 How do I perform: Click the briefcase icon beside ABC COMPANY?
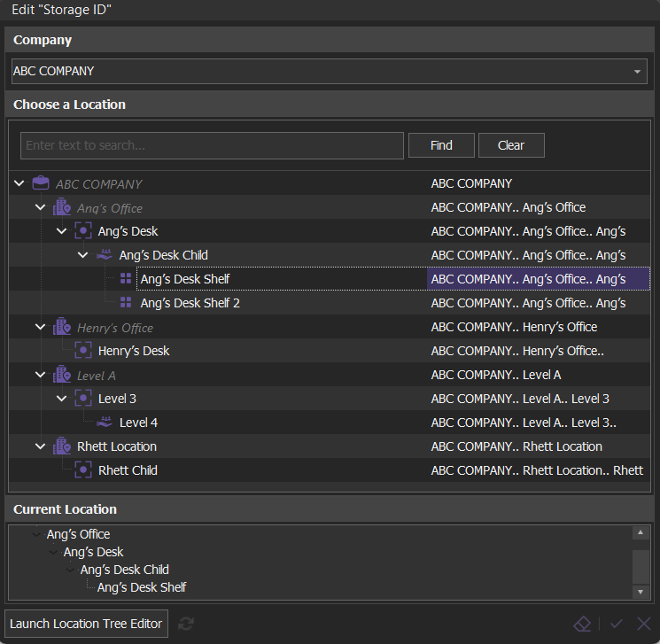tap(41, 184)
